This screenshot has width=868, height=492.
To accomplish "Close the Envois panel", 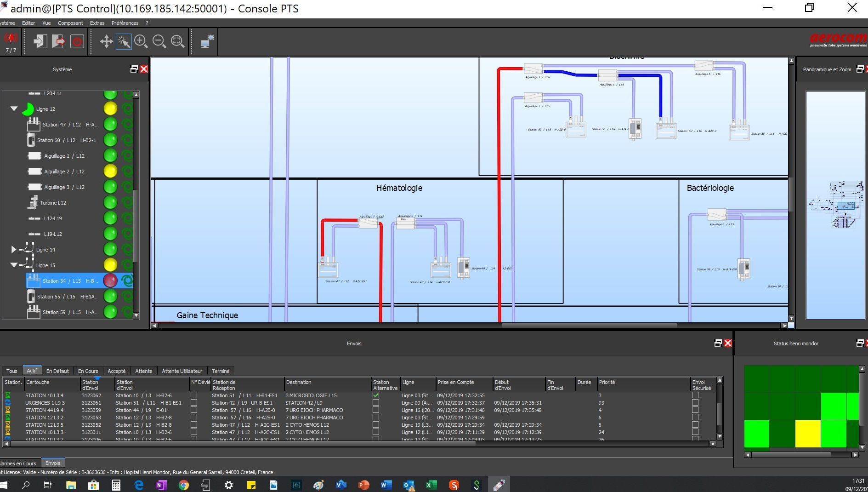I will (x=728, y=343).
